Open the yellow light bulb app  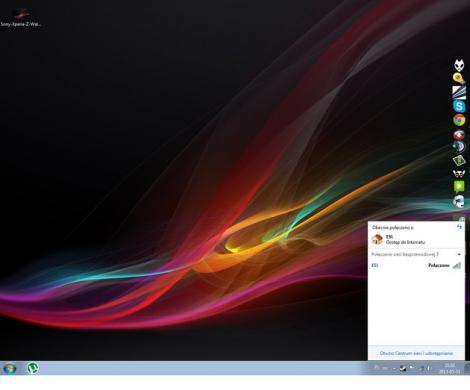point(459,79)
